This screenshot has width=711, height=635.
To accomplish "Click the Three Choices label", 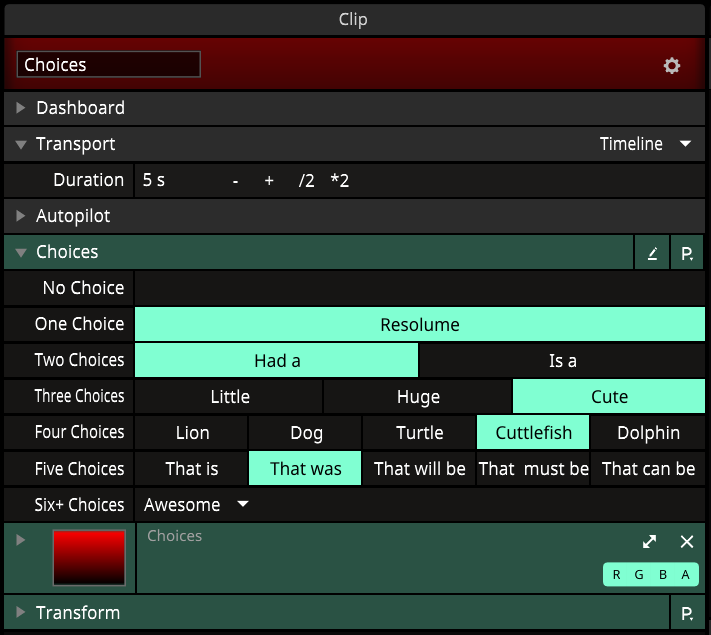I will click(x=79, y=396).
